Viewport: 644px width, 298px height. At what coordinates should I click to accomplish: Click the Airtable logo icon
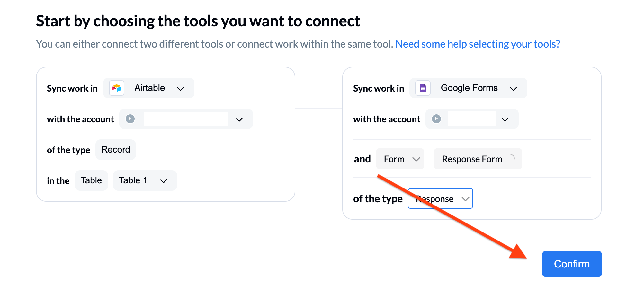click(116, 88)
